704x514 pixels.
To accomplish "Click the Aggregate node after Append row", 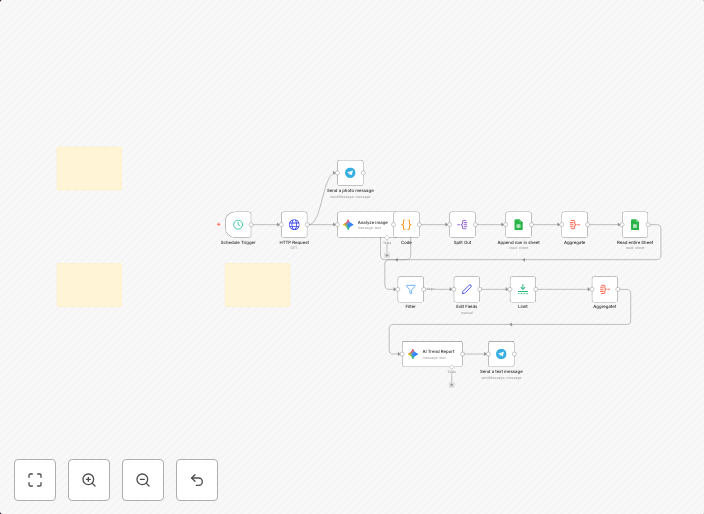I will 574,225.
